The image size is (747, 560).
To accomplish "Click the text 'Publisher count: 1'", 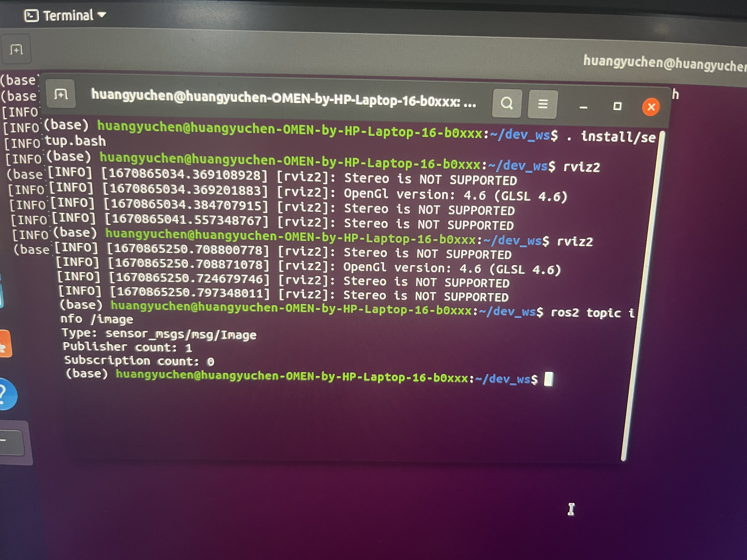I will 128,347.
